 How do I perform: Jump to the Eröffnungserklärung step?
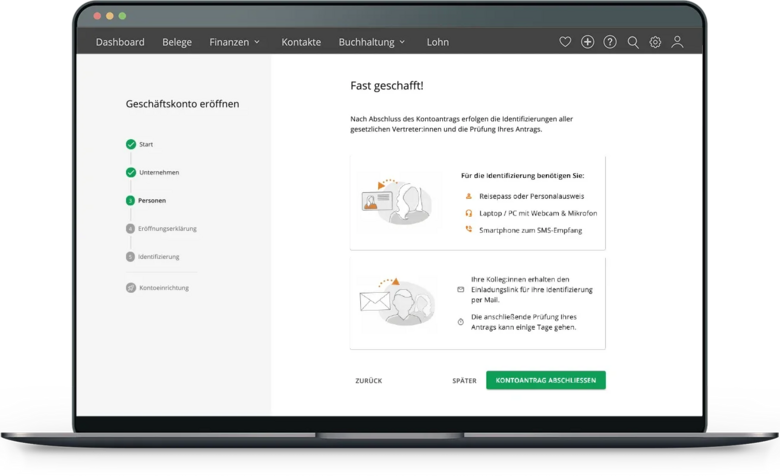(x=167, y=228)
